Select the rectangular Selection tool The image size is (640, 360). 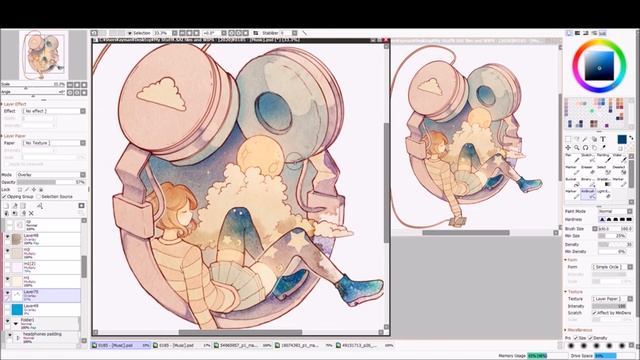[568, 139]
